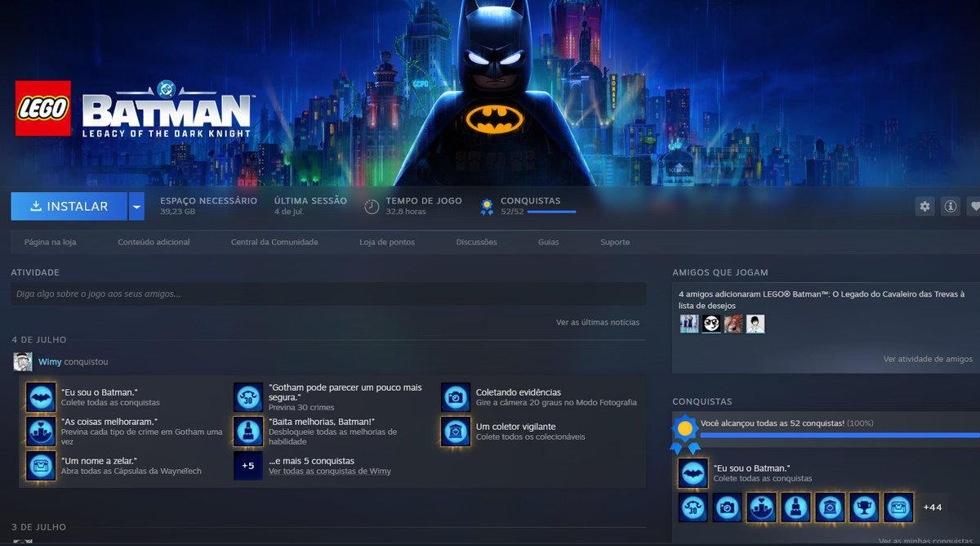Viewport: 980px width, 546px height.
Task: Click the "Um nome a zelar." achievement icon
Action: 41,465
